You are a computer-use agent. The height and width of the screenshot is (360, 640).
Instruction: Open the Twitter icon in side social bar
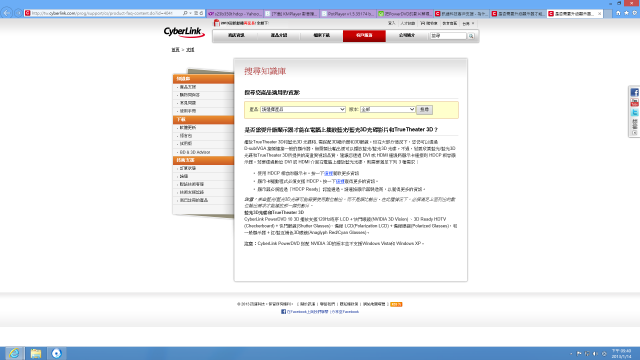click(634, 112)
